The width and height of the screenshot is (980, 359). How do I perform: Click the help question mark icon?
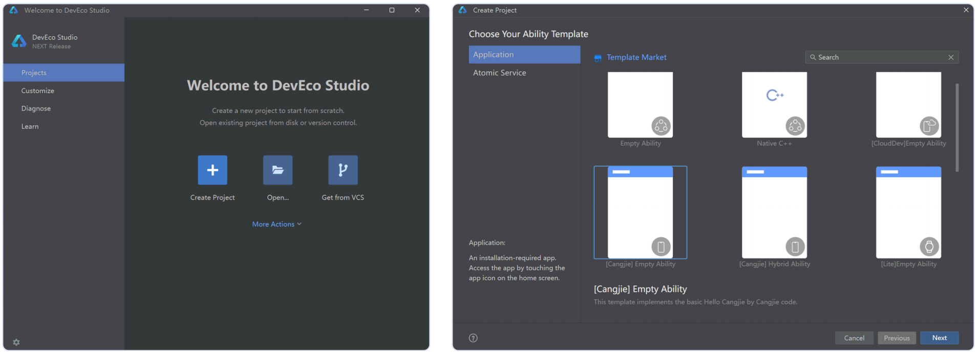tap(473, 338)
